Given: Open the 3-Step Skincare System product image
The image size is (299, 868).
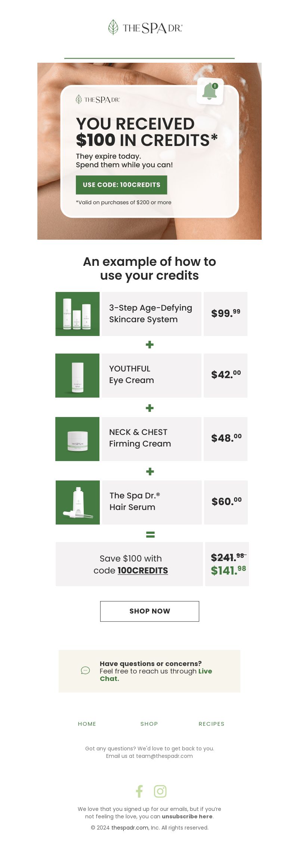Looking at the screenshot, I should pos(77,314).
